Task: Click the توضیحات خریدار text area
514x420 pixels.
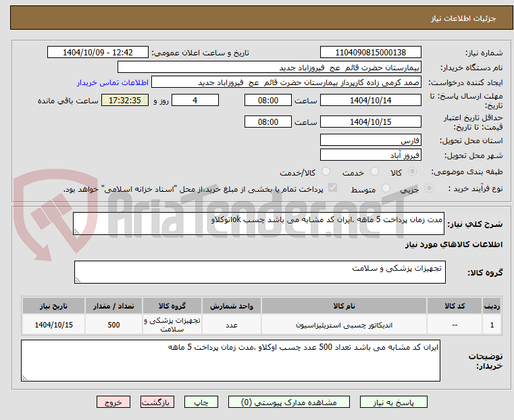Action: 230,361
